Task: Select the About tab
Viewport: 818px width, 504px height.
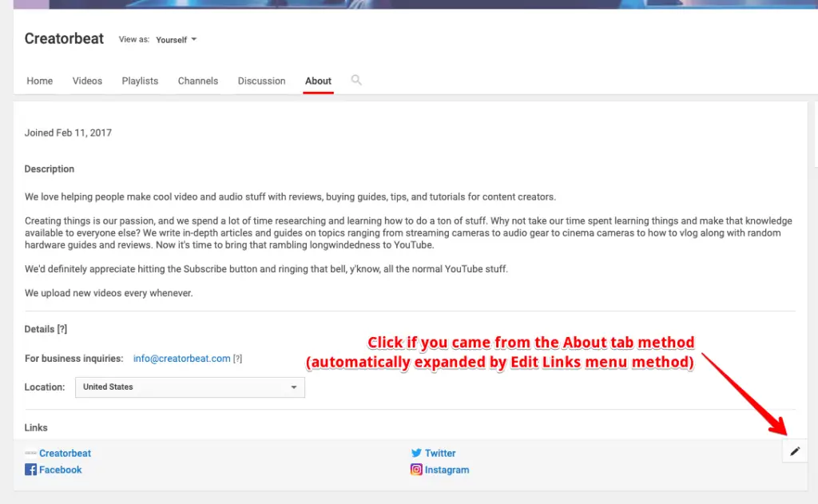Action: pyautogui.click(x=318, y=81)
